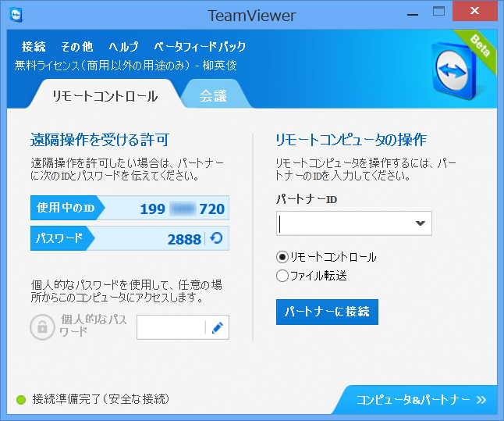Edit personal password with the pencil icon
Viewport: 504px width, 421px height.
218,327
